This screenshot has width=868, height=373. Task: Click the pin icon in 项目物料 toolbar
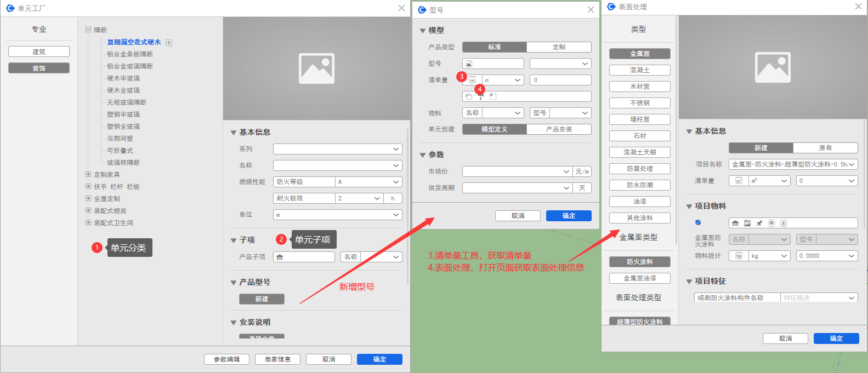click(x=759, y=223)
